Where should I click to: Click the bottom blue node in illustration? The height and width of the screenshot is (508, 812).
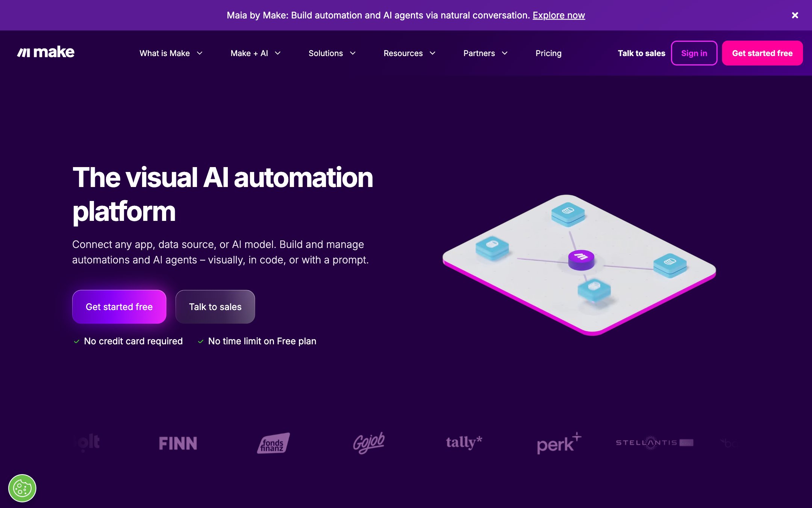594,290
